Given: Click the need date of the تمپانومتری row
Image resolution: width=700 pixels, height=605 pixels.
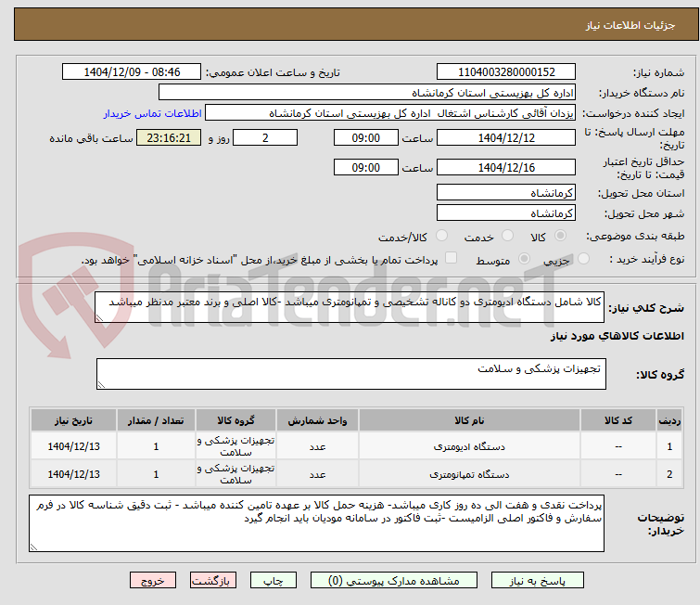Looking at the screenshot, I should pos(73,474).
